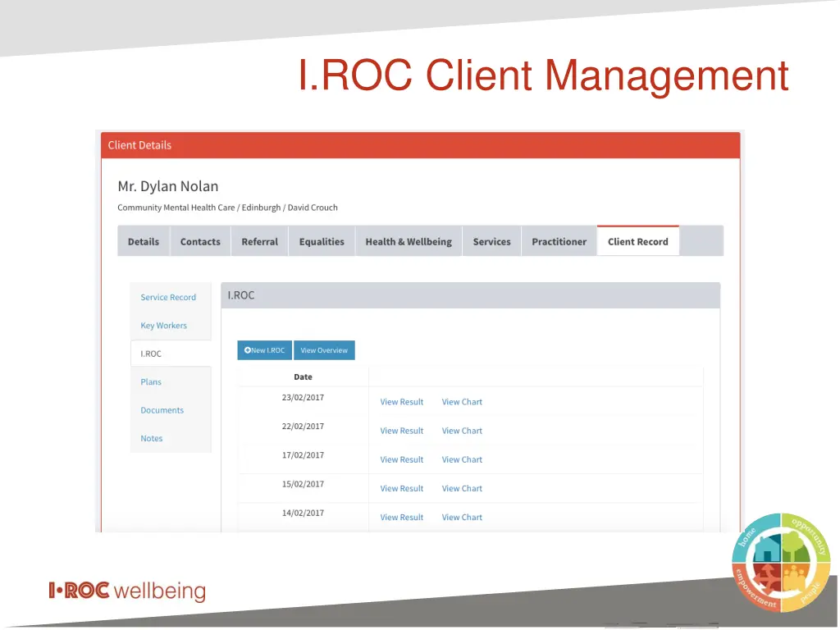840x630 pixels.
Task: Click the New I.ROC button
Action: [265, 350]
